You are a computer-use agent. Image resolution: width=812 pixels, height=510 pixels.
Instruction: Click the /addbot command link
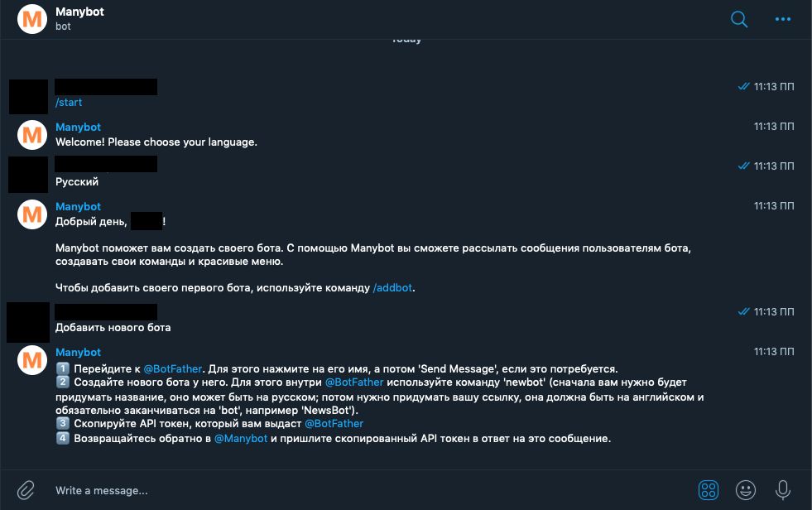392,287
